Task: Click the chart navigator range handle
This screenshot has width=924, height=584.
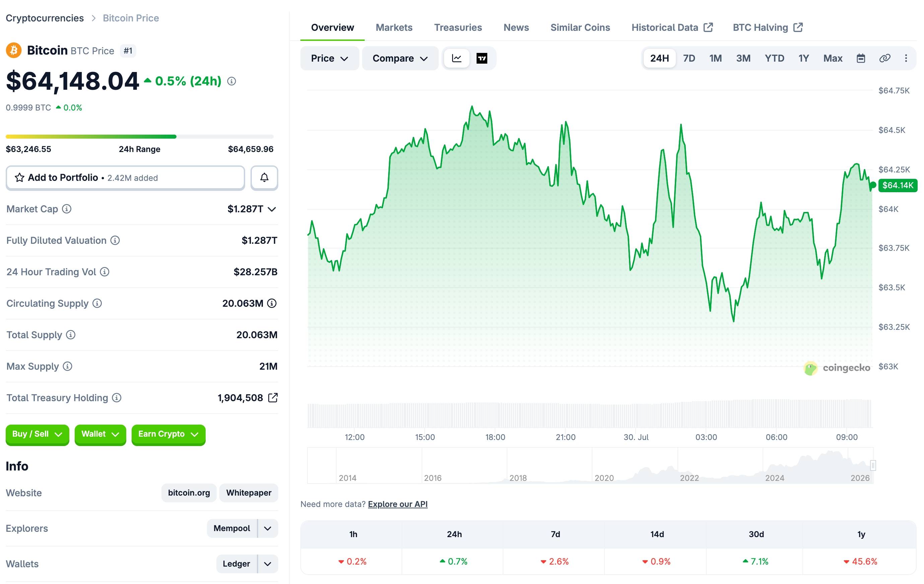Action: click(873, 465)
